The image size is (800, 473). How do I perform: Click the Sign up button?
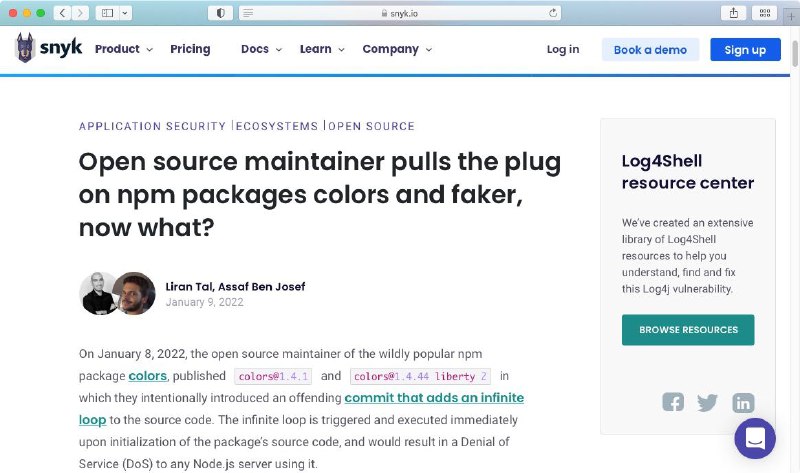point(745,49)
